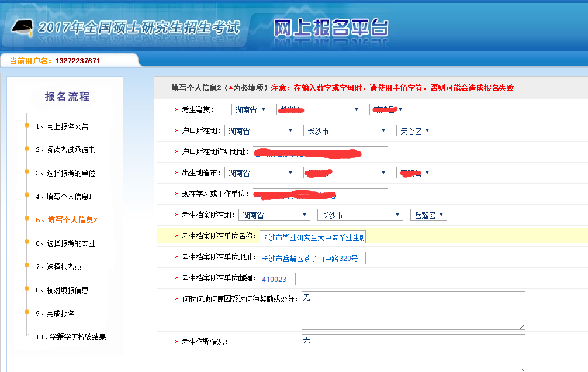Click the 考生档案所在单位地址 input field
This screenshot has height=372, width=588.
point(313,258)
